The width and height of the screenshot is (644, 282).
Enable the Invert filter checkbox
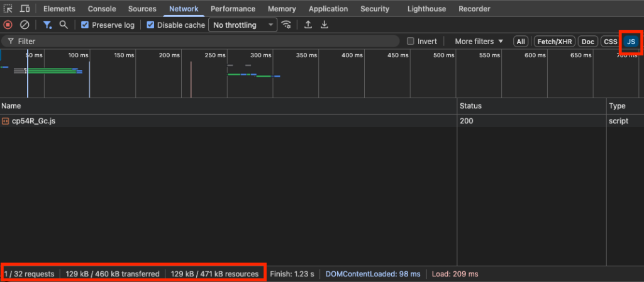(410, 41)
